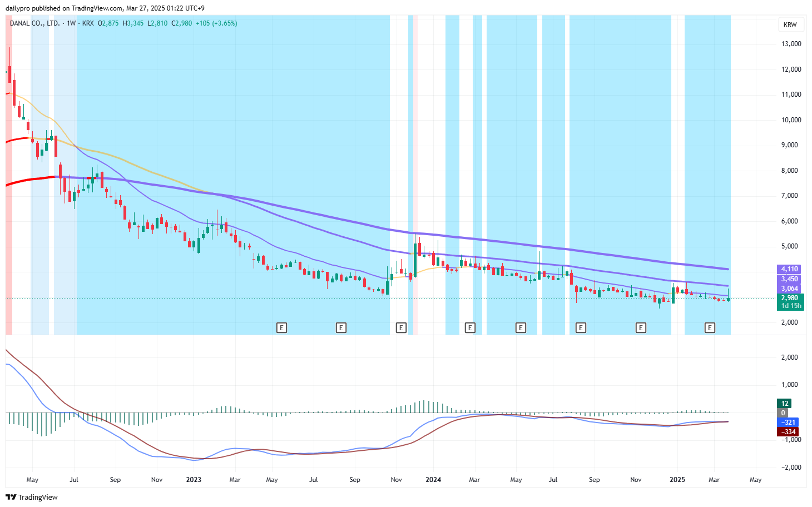The height and width of the screenshot is (507, 812).
Task: Click the signal value label −334
Action: point(788,432)
